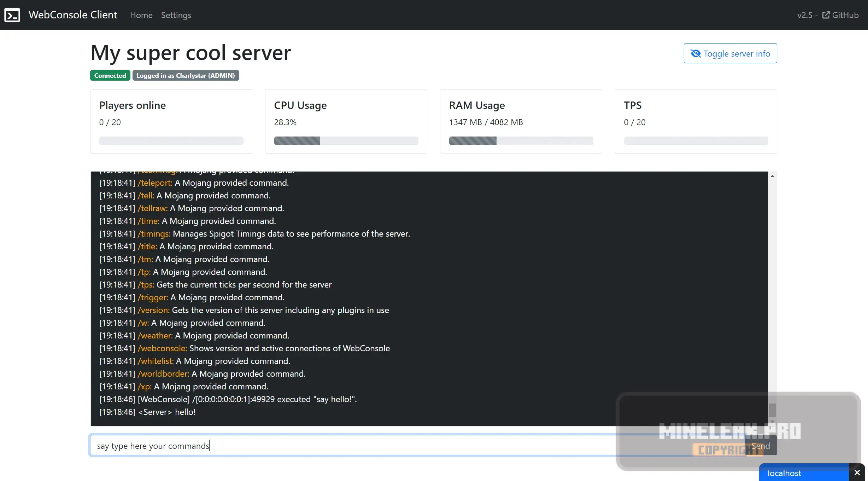Click the RAM Usage progress bar
This screenshot has width=868, height=481.
[x=521, y=141]
